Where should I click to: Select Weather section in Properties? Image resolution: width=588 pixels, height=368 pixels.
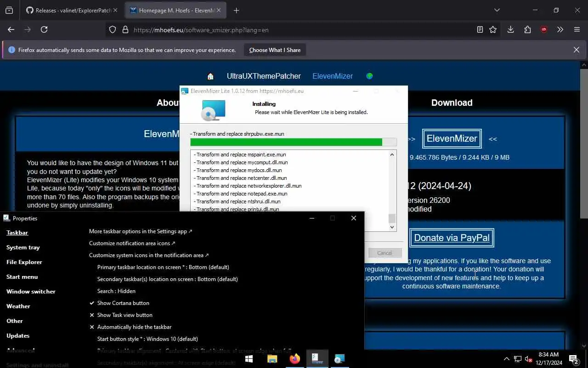(x=18, y=306)
